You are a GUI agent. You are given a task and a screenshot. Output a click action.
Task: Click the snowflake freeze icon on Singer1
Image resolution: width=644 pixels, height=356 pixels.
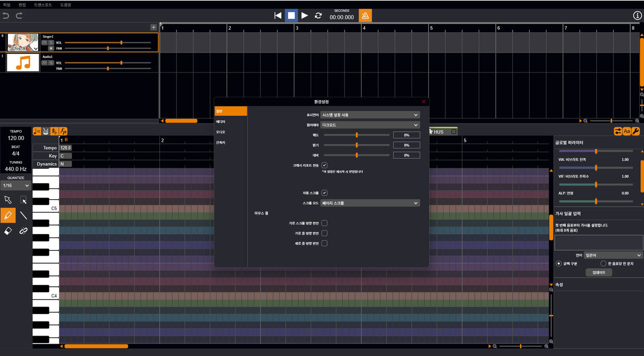[x=51, y=48]
